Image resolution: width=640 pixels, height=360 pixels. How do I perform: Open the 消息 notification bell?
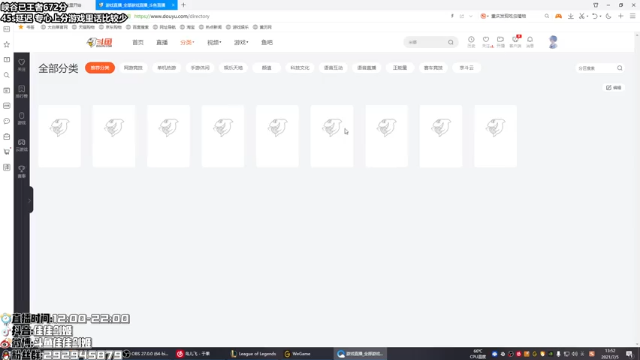(x=530, y=40)
